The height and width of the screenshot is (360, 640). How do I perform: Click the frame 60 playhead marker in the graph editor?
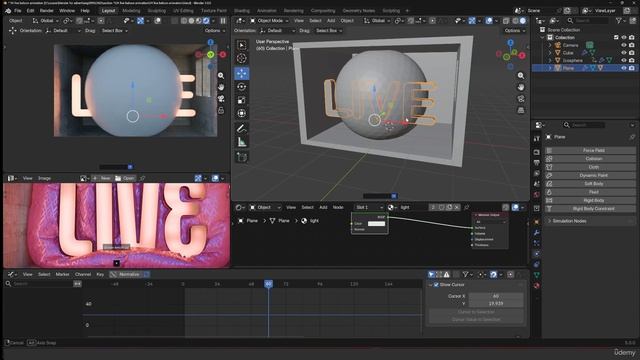268,284
